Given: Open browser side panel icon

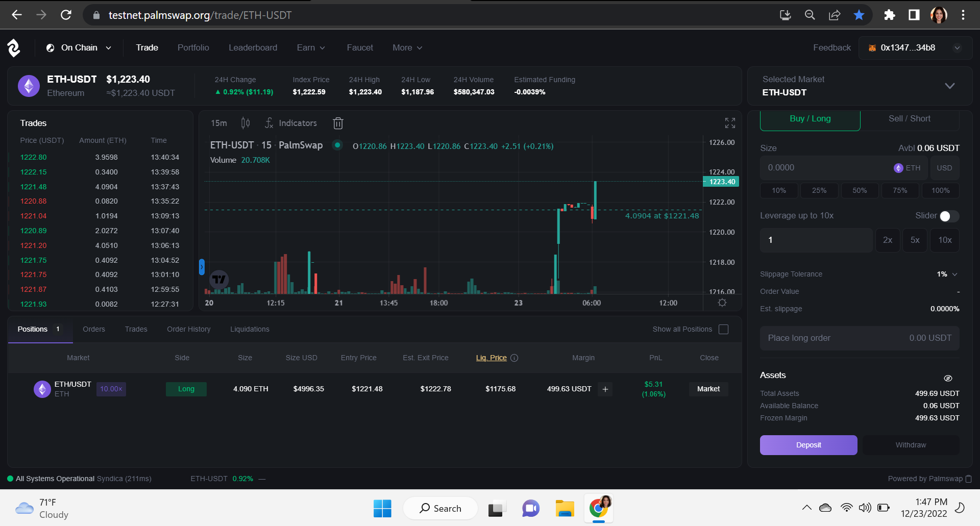Looking at the screenshot, I should 914,15.
